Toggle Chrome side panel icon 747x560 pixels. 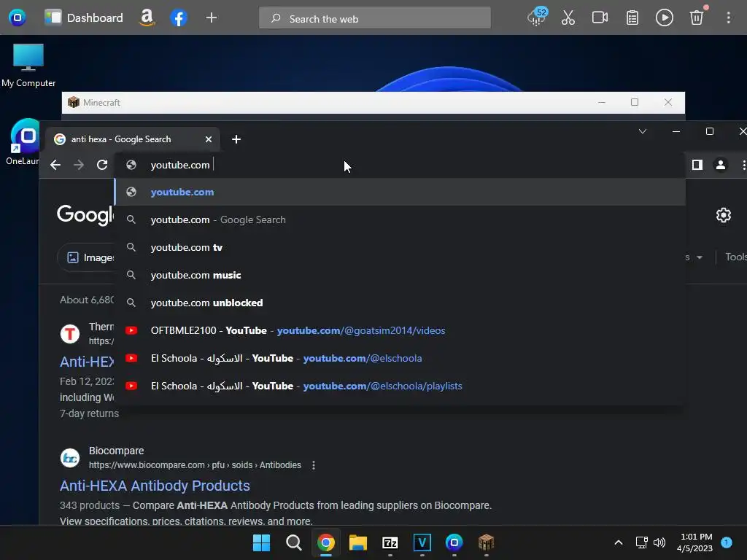(x=697, y=165)
